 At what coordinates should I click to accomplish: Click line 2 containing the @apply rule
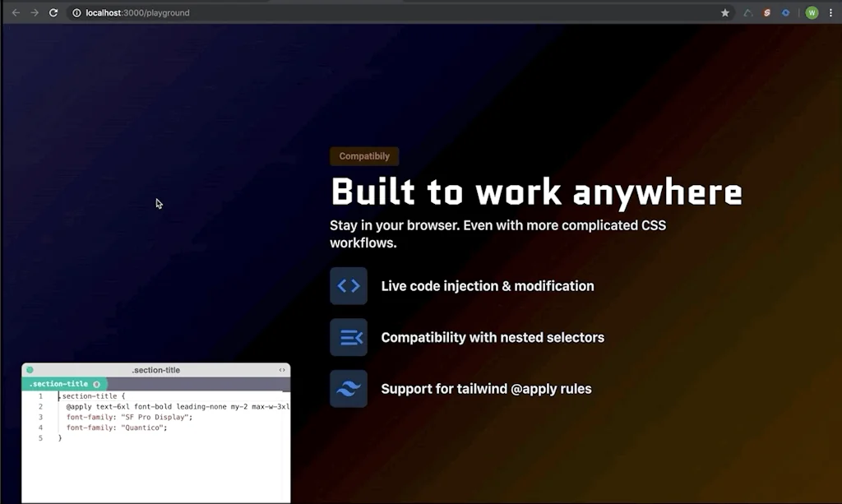164,407
